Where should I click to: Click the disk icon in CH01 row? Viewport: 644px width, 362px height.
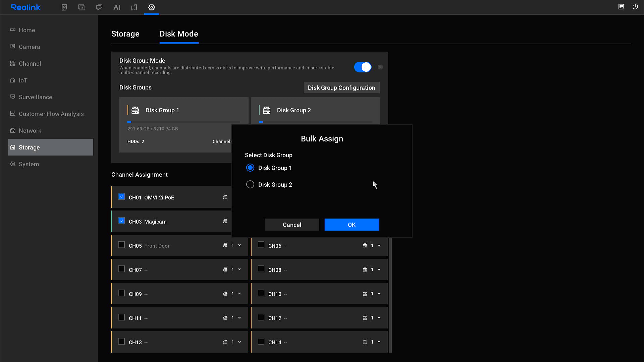tap(225, 197)
